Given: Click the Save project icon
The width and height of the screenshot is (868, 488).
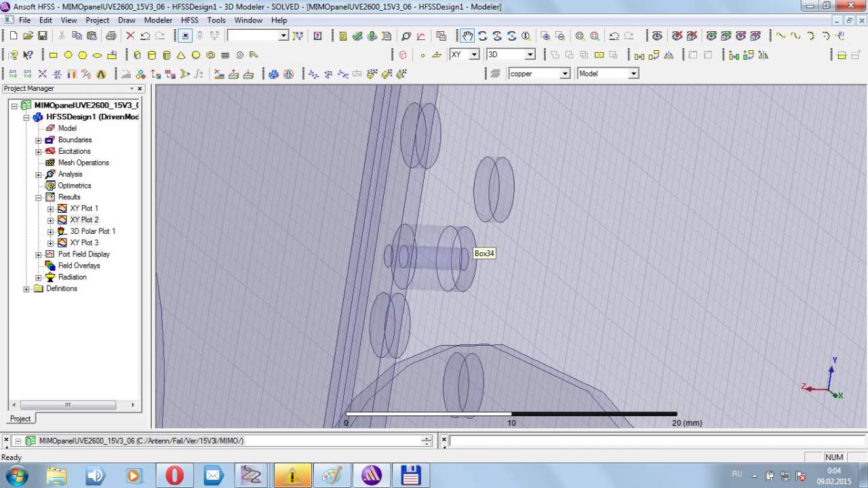Looking at the screenshot, I should 42,36.
